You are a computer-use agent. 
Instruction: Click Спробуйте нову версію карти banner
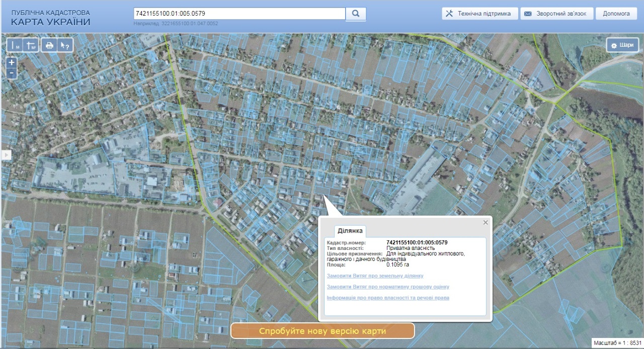tap(323, 331)
